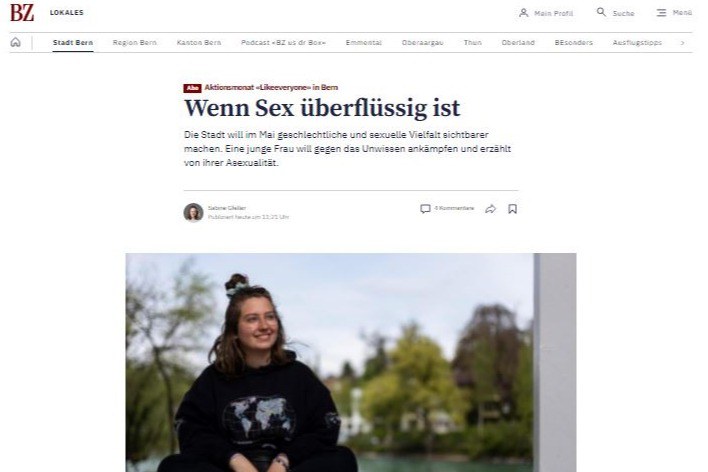This screenshot has height=472, width=708.
Task: Open Podcast «BZ us dr Box»
Action: tap(283, 42)
